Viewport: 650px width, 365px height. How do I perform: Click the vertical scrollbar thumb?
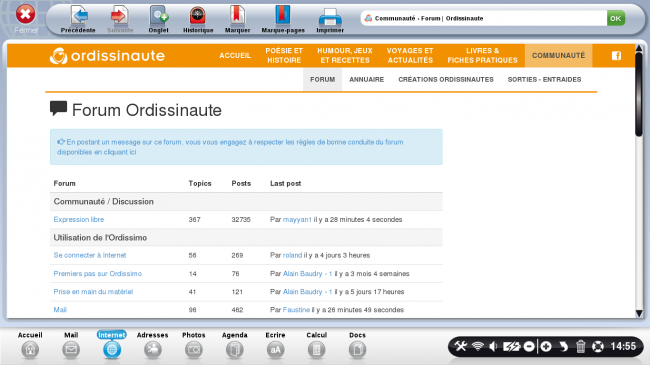click(x=639, y=94)
